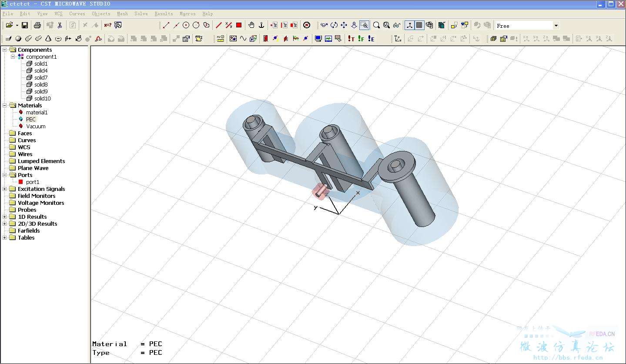This screenshot has width=626, height=364.
Task: Select the hand pan tool
Action: [251, 25]
